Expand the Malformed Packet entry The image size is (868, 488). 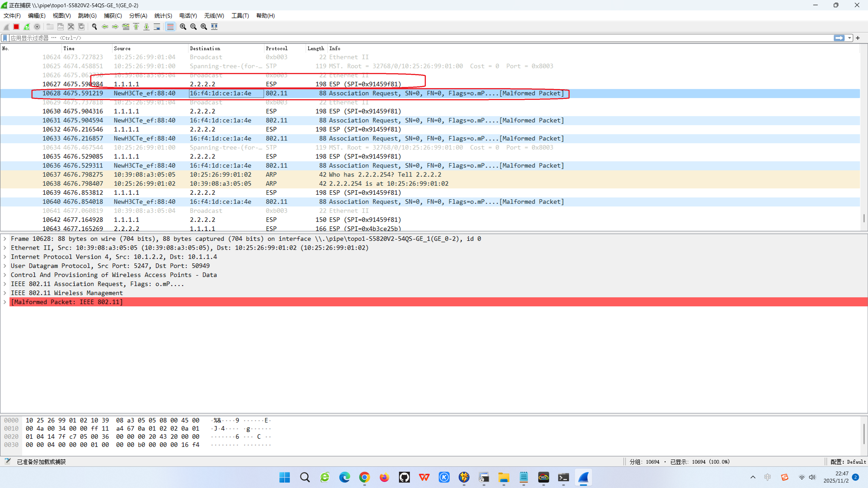click(x=5, y=302)
